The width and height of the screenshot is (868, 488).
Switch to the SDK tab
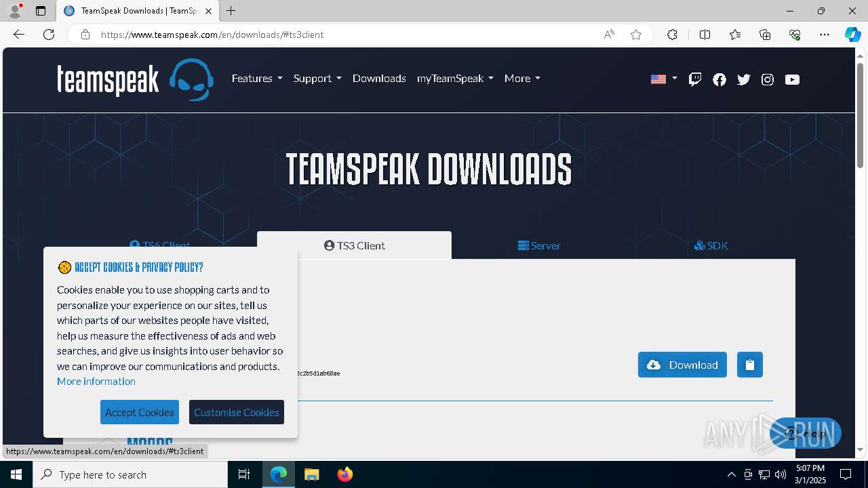click(711, 245)
